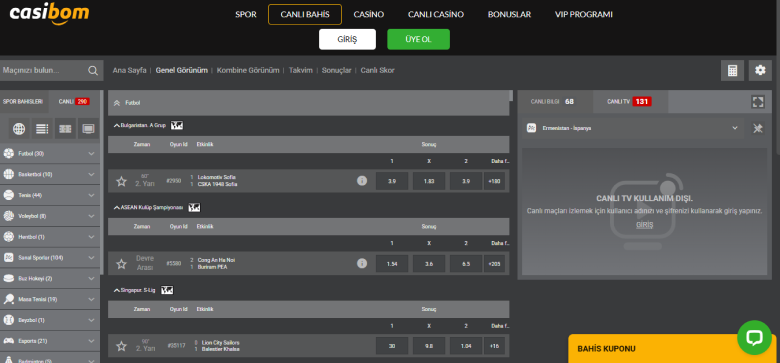The image size is (780, 363).
Task: Bet 3.9 on Lokomotiv Sofia home win
Action: coord(392,181)
